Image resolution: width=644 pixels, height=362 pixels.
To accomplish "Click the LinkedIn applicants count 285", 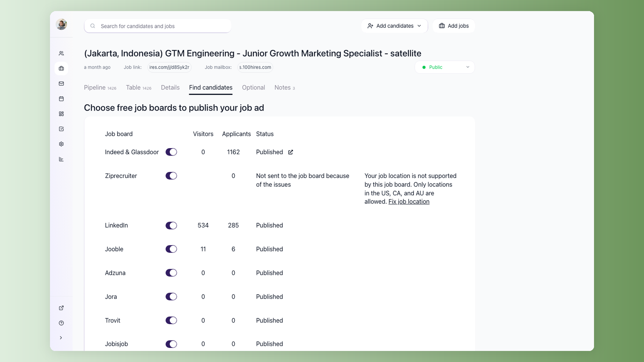I will (x=233, y=226).
